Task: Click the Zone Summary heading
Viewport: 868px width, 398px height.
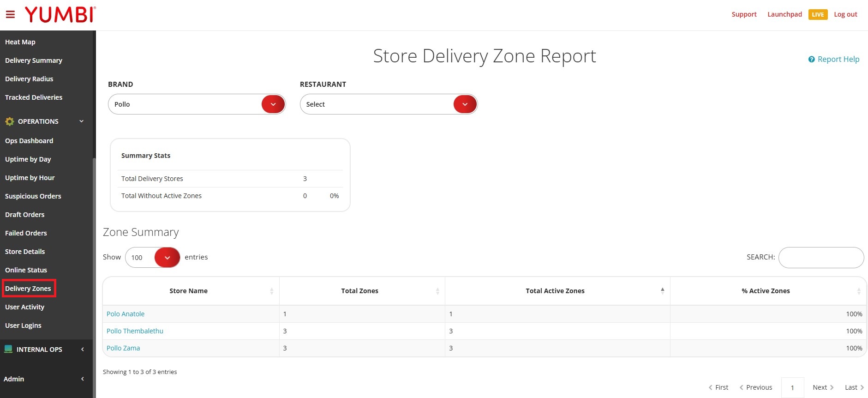Action: [x=141, y=232]
